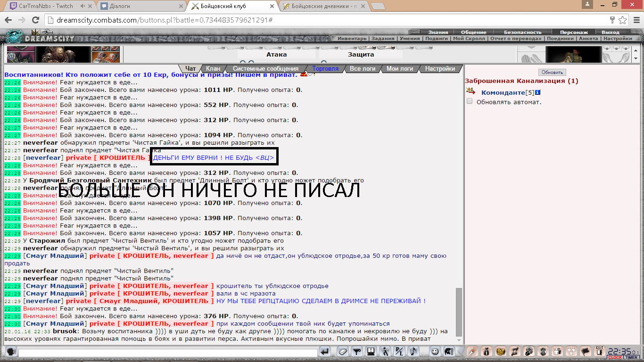Click the helmet icon with dots
This screenshot has height=362, width=644.
tap(449, 351)
